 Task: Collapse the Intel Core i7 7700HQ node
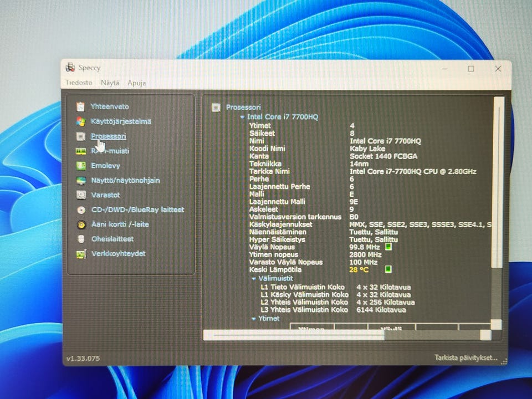click(x=242, y=117)
